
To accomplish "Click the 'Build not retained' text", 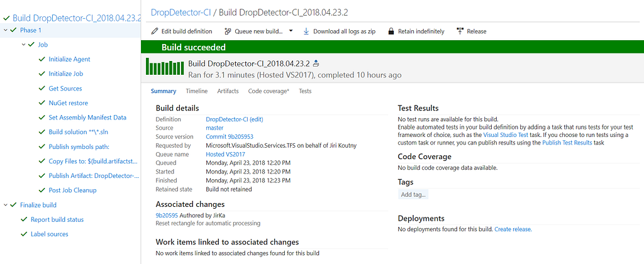I will 229,189.
